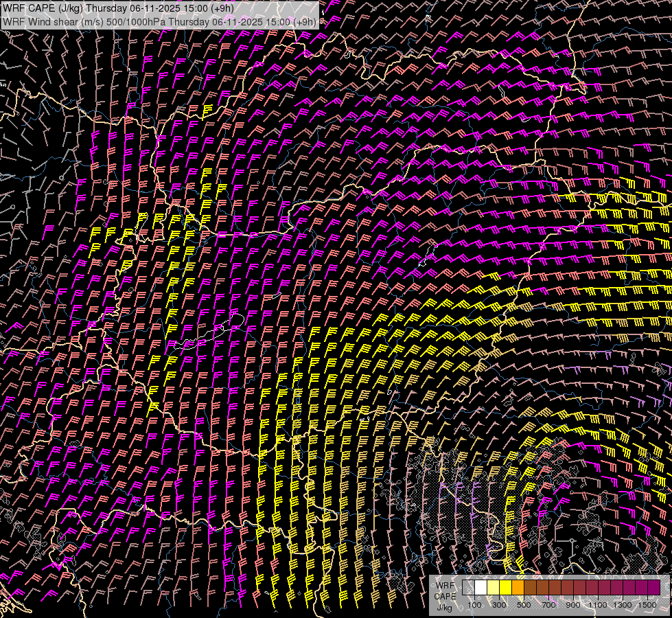Click the J/kg unit label in legend
672x618 pixels.
444,608
